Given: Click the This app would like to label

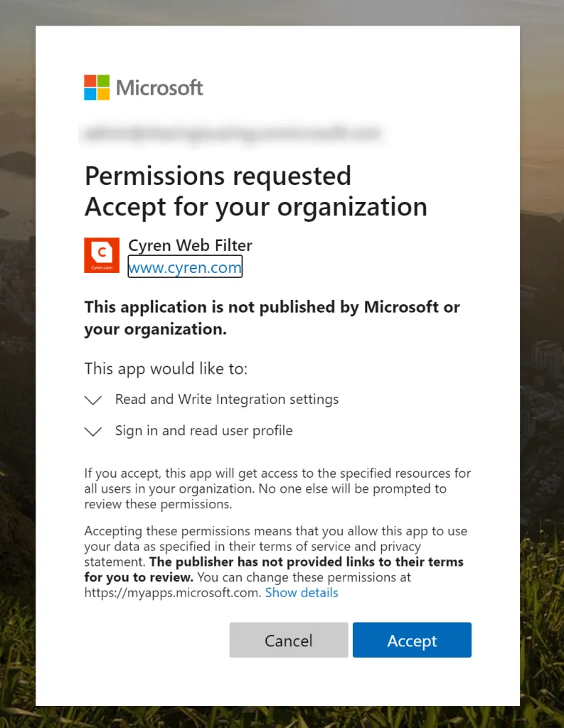Looking at the screenshot, I should click(166, 368).
